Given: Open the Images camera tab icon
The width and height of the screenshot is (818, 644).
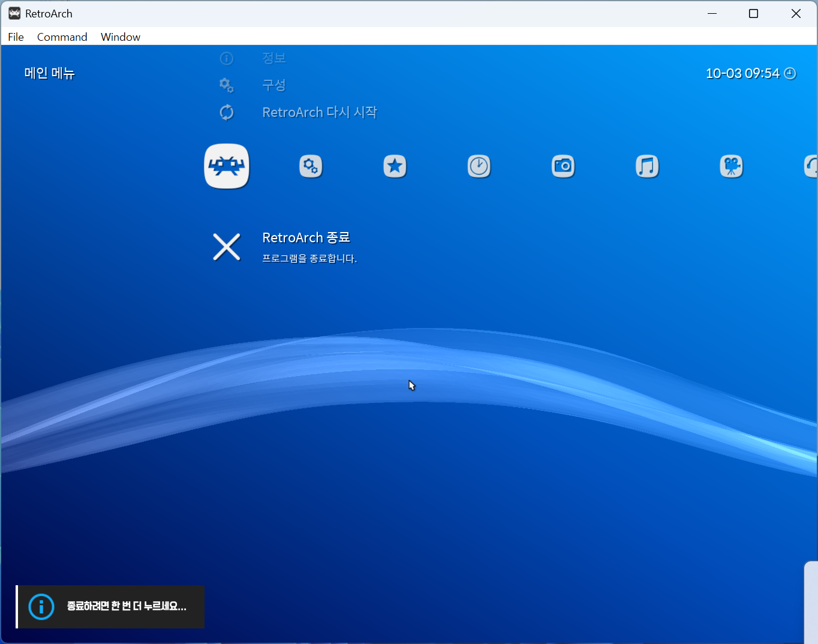Looking at the screenshot, I should 563,166.
